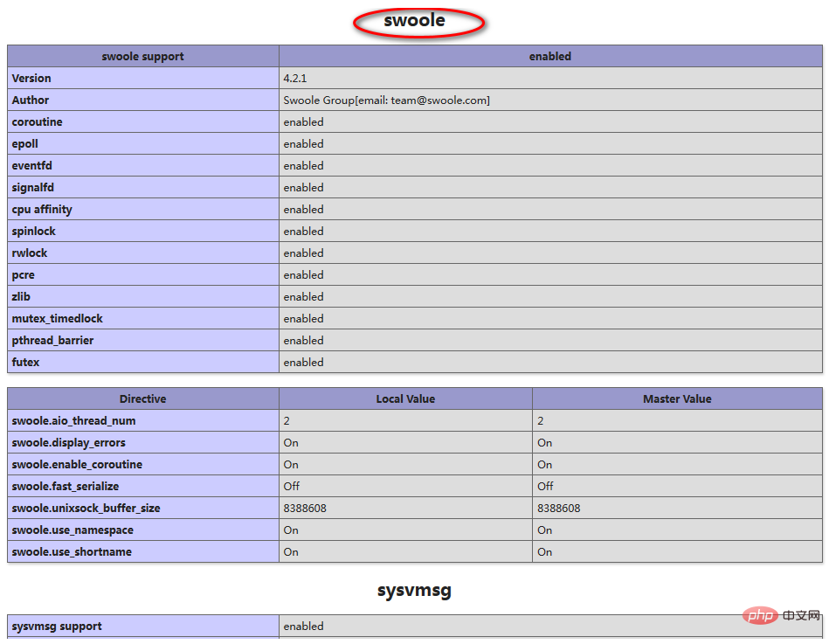Click the 'epoll' row label
The width and height of the screenshot is (829, 644).
coord(25,144)
